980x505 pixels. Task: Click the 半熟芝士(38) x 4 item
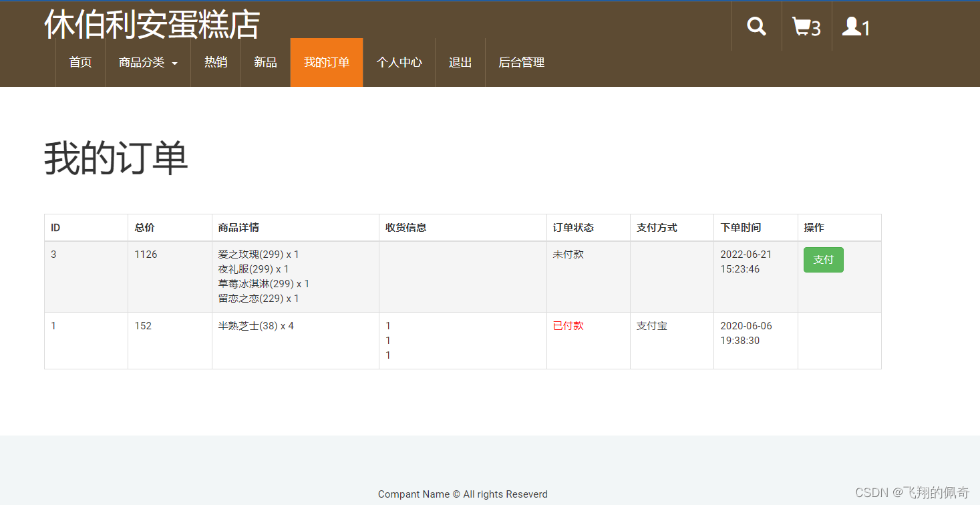[x=255, y=326]
